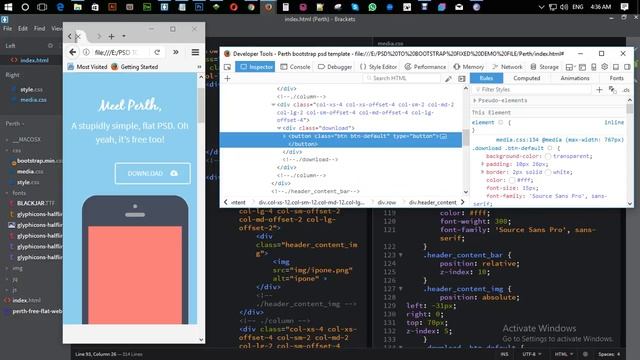The height and width of the screenshot is (360, 640).
Task: Open the Brackets Find menu
Action: [x=40, y=29]
